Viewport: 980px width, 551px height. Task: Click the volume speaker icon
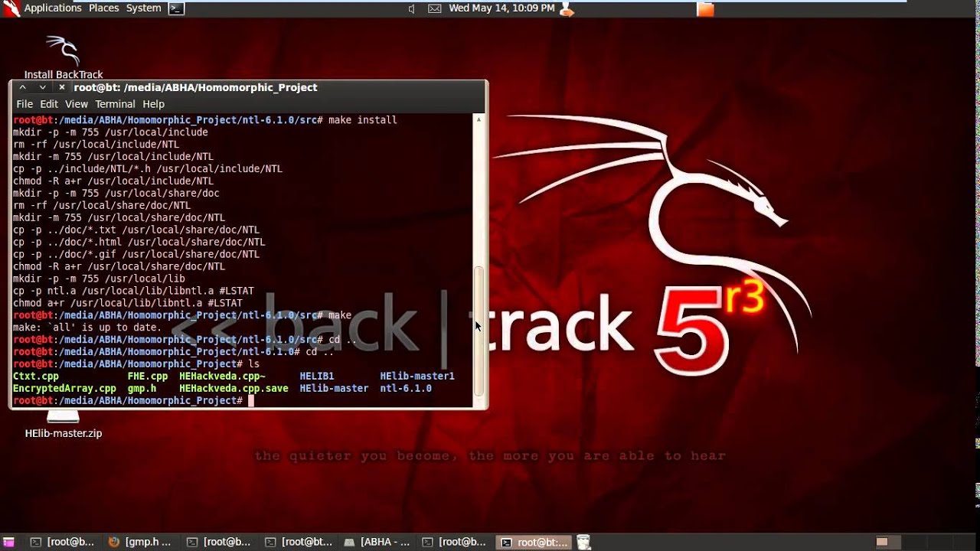coord(411,8)
